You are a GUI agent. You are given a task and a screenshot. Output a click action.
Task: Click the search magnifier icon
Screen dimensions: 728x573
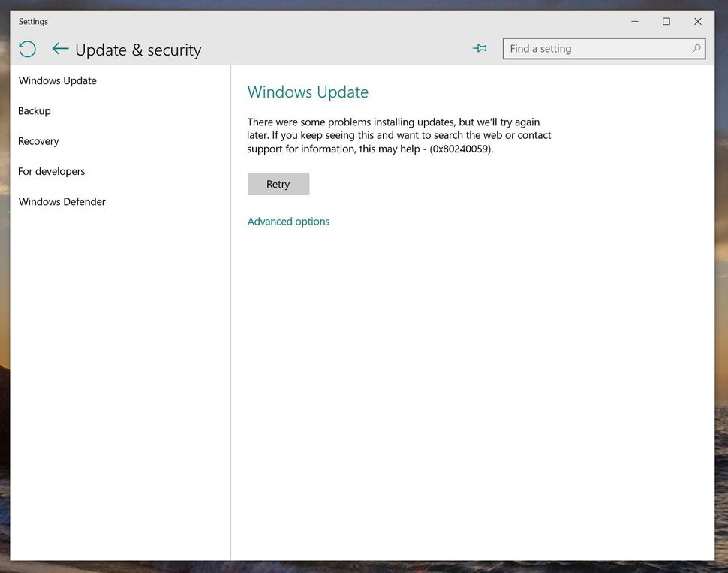697,48
